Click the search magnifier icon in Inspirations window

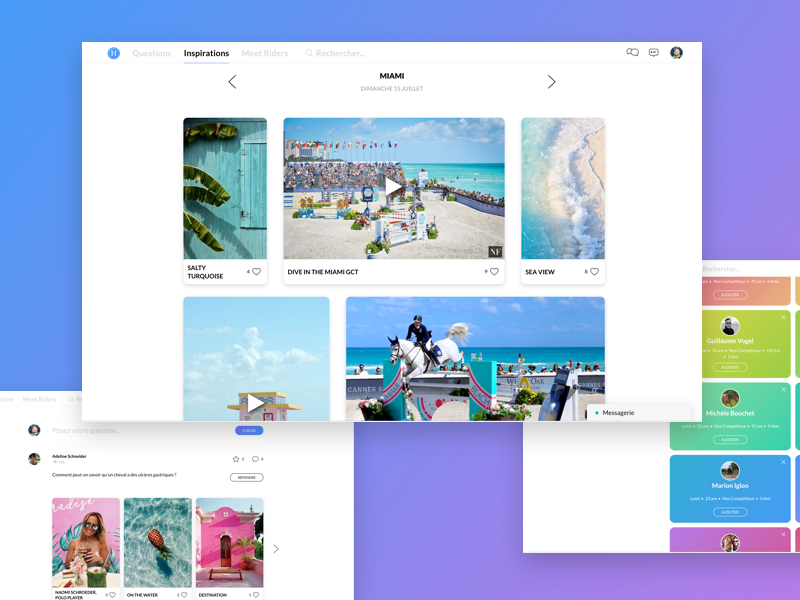309,53
